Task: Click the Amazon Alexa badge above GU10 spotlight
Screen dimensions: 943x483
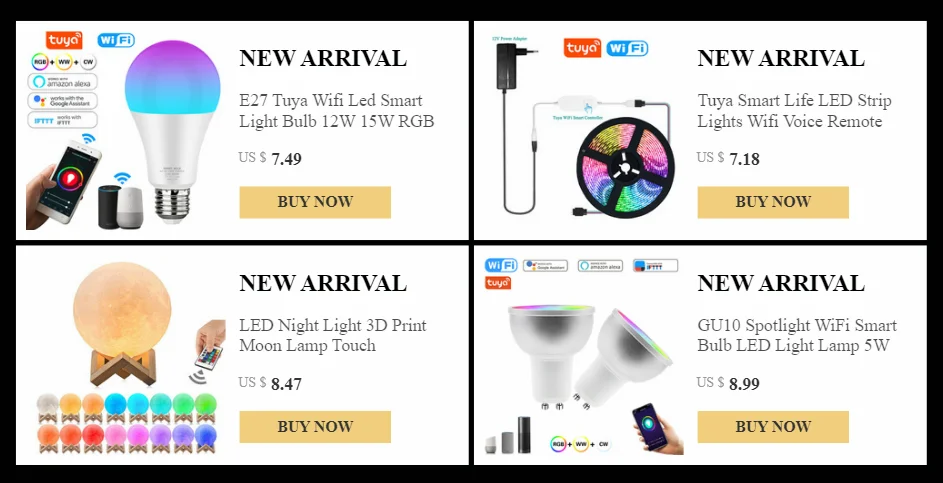Action: click(x=600, y=265)
